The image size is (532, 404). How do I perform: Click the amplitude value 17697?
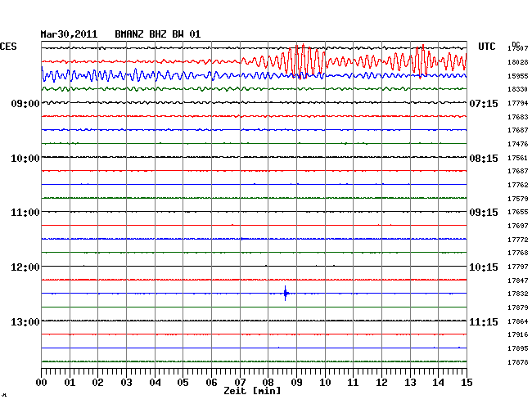(x=518, y=226)
